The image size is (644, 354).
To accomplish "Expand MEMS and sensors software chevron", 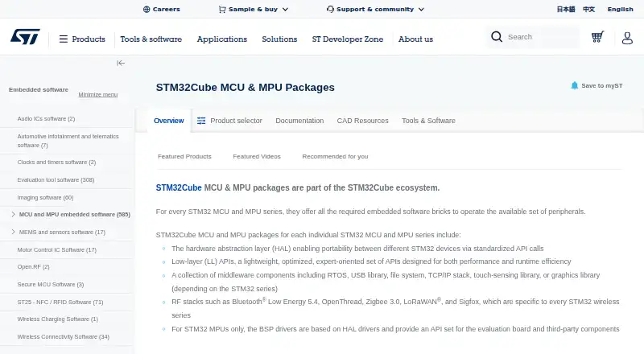I will [13, 232].
